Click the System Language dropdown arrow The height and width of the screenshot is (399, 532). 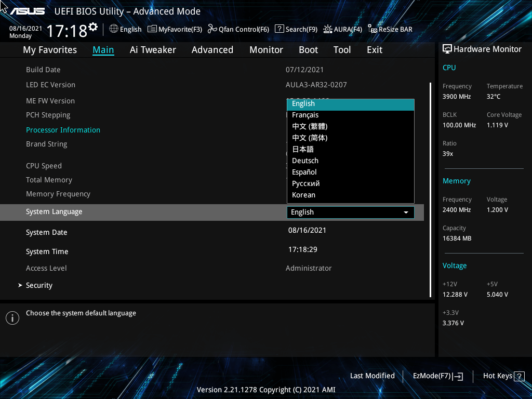coord(406,212)
